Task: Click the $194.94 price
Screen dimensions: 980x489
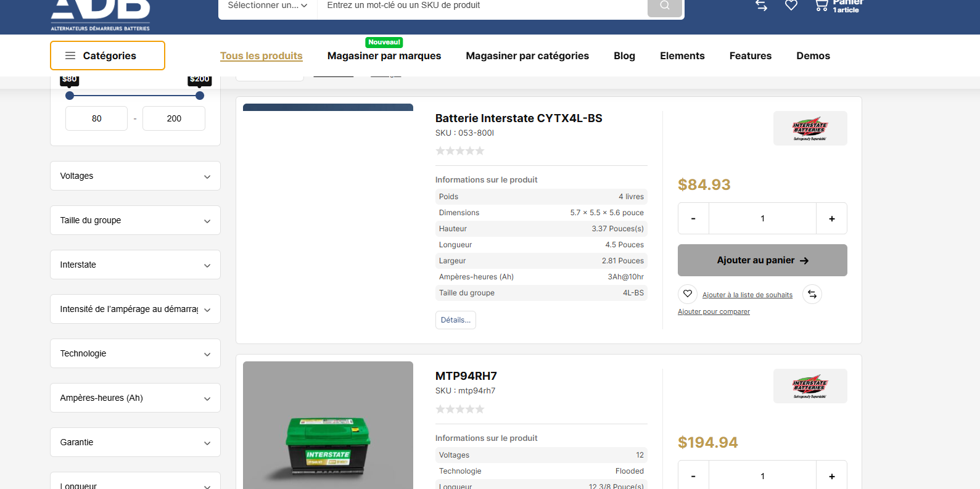Action: 707,442
